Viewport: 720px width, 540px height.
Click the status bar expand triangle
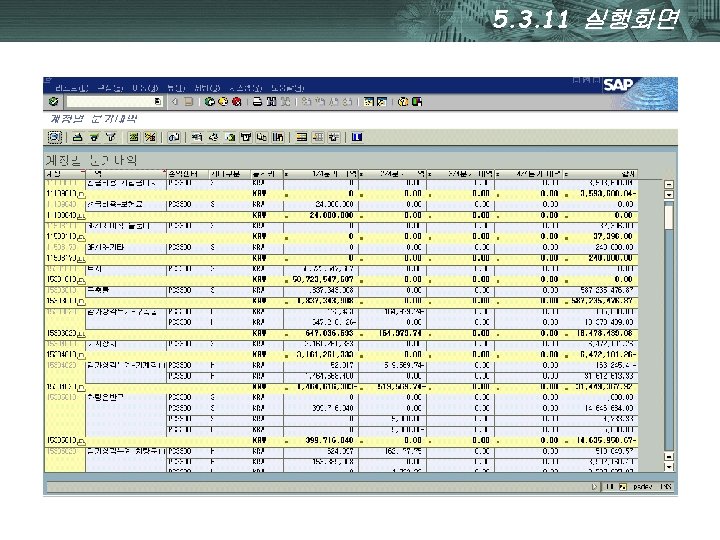tap(595, 487)
